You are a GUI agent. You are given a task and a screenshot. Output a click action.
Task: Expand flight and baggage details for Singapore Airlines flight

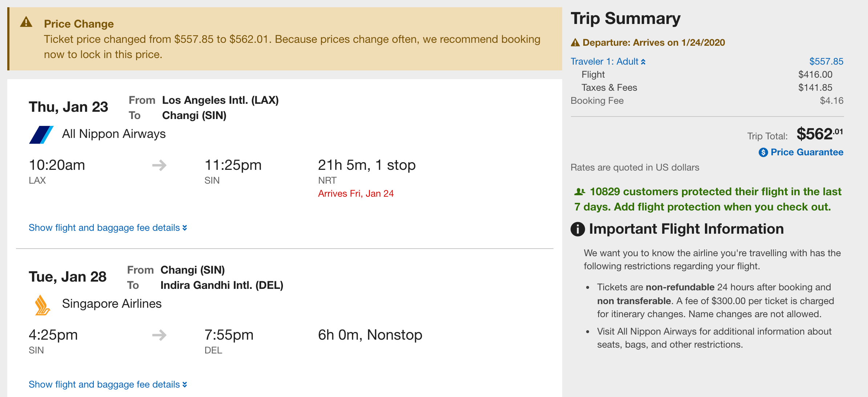click(108, 385)
